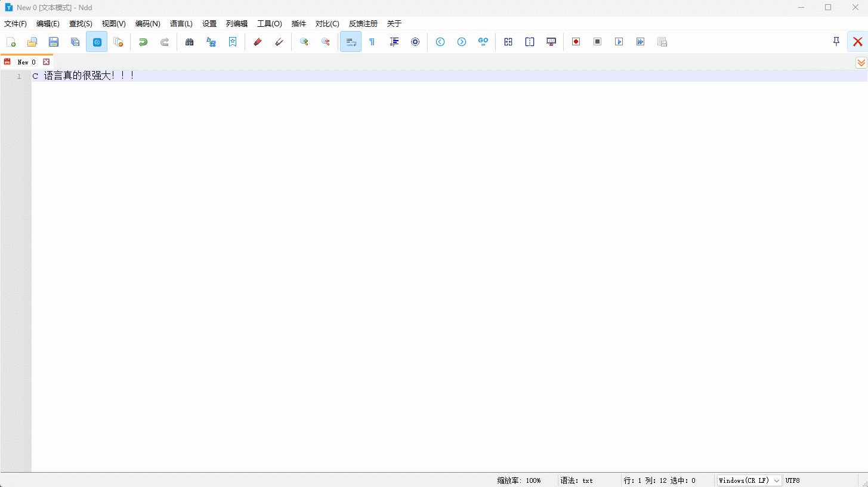Expand the orange double-chevron tab list
Image resolution: width=868 pixels, height=487 pixels.
861,63
